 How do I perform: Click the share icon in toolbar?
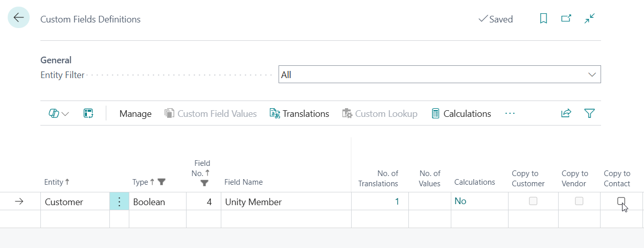tap(566, 113)
